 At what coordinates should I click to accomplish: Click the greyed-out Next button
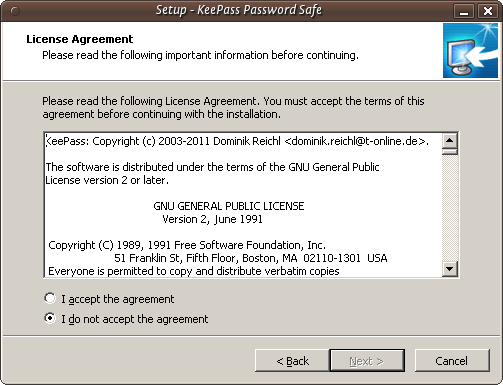[x=367, y=361]
